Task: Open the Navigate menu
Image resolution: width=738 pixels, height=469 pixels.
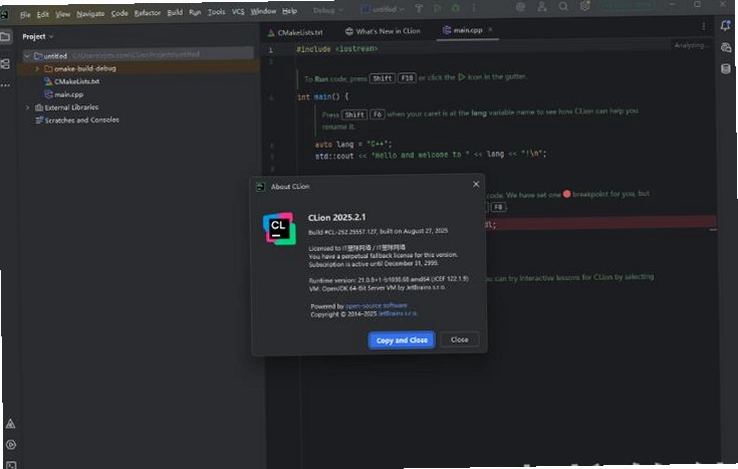Action: [90, 14]
